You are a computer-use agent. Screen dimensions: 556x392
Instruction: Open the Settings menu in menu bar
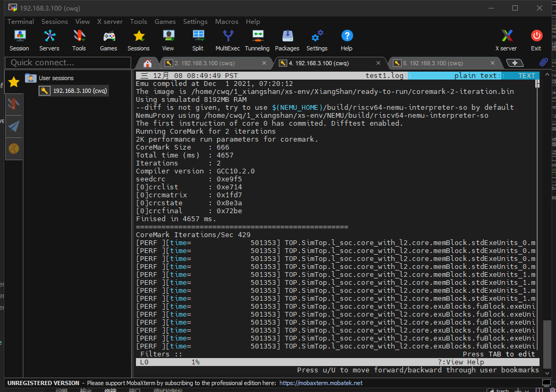click(195, 22)
